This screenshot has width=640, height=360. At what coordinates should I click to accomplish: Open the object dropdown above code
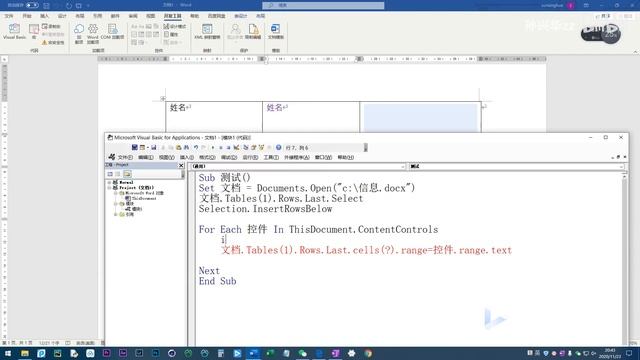pyautogui.click(x=403, y=167)
